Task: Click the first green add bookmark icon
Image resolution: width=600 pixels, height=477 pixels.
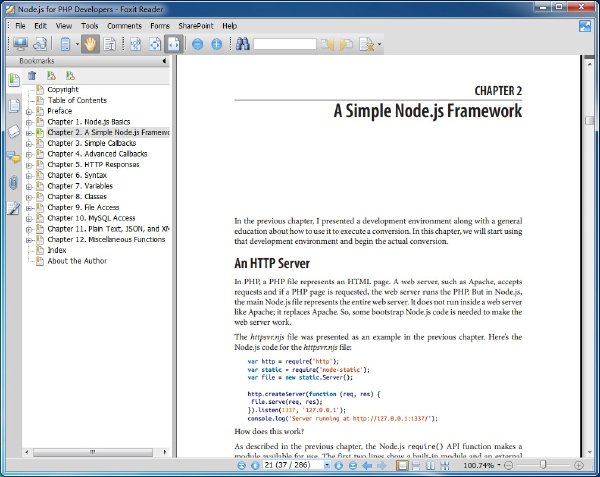Action: click(x=51, y=76)
